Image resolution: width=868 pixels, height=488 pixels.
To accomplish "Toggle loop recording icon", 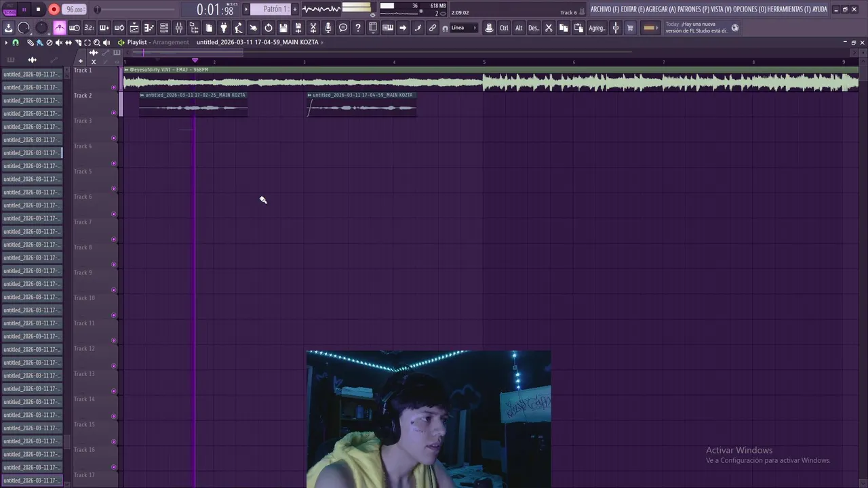I will [119, 28].
